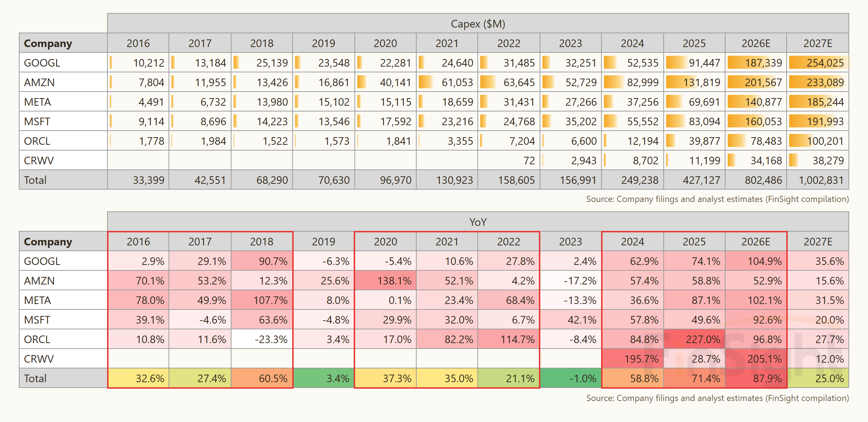Click GOOGL 2027E capex value 254,025
The image size is (868, 422).
click(825, 63)
